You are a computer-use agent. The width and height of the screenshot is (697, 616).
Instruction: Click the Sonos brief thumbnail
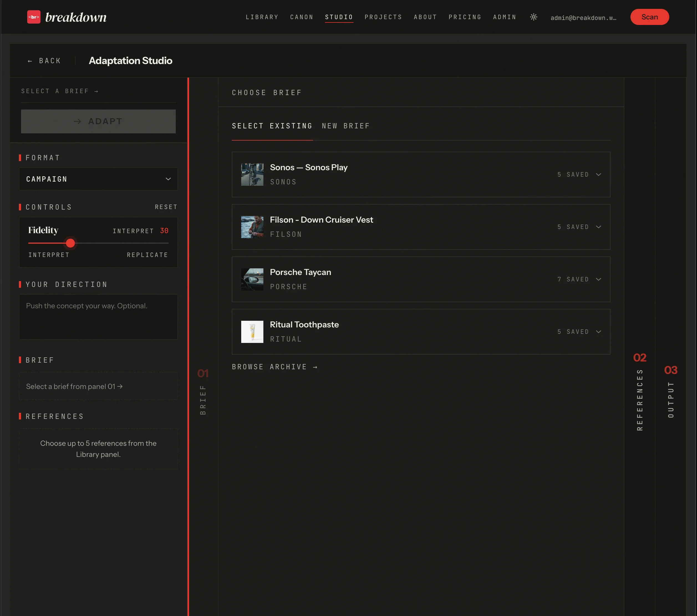[x=252, y=175]
